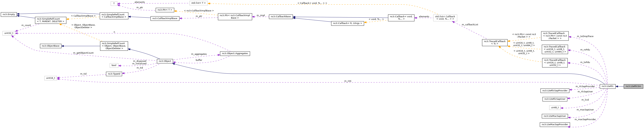This screenshot has height=128, width=644.
Task: Click the < ns3::CallbackImplBase > template label
Action: pos(199,11)
